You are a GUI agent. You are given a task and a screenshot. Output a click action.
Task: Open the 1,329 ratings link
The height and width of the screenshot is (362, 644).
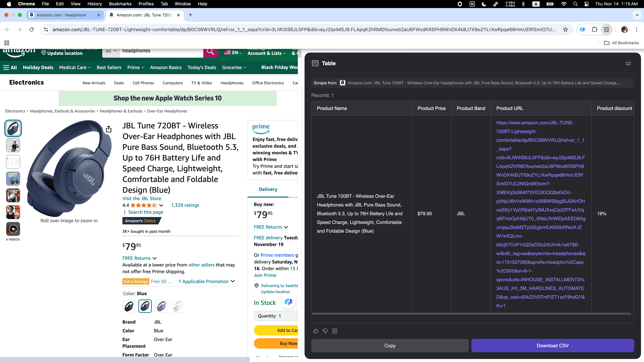(x=185, y=205)
